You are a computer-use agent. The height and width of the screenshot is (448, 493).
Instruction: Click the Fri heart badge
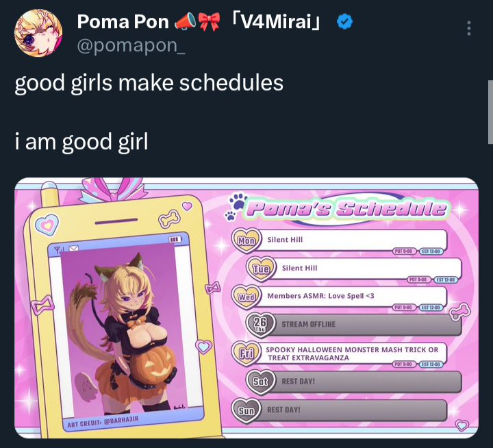(x=246, y=353)
